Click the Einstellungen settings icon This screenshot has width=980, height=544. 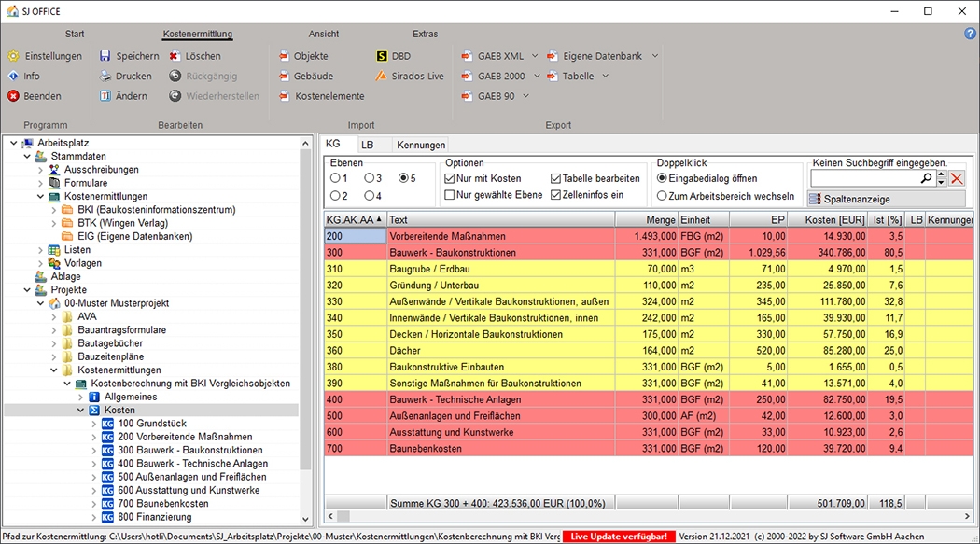13,56
